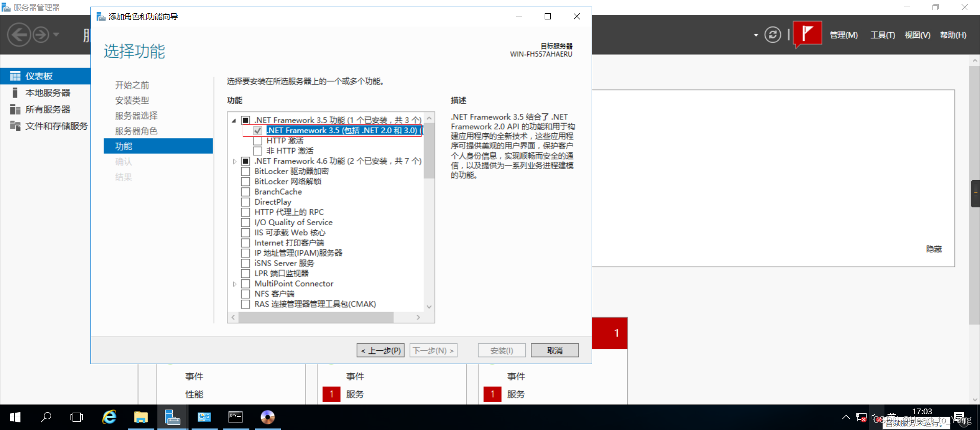Check the HTTP 激活 checkbox
This screenshot has height=430, width=980.
pos(258,140)
